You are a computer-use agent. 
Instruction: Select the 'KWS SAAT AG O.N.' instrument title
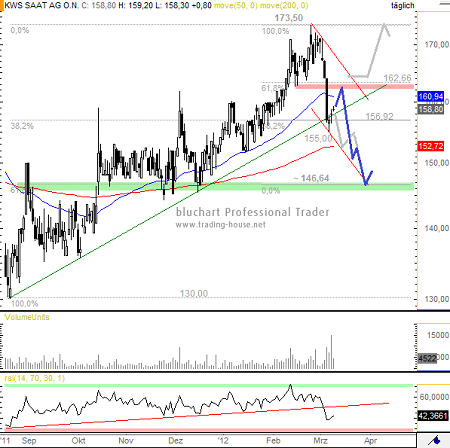42,6
